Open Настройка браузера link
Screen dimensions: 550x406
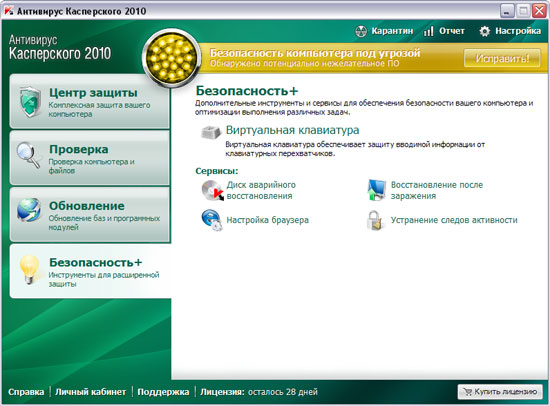pyautogui.click(x=268, y=220)
